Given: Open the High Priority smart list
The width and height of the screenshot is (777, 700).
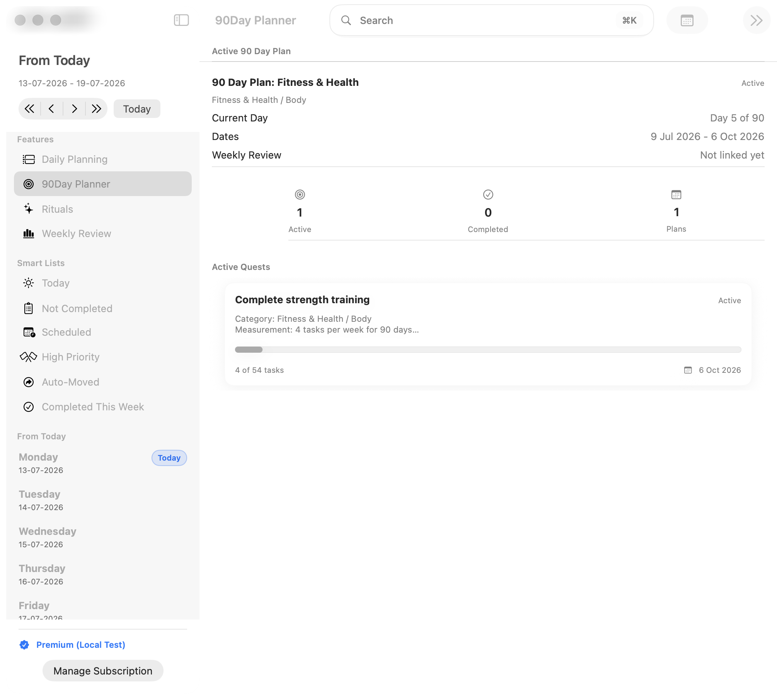Looking at the screenshot, I should click(x=103, y=357).
